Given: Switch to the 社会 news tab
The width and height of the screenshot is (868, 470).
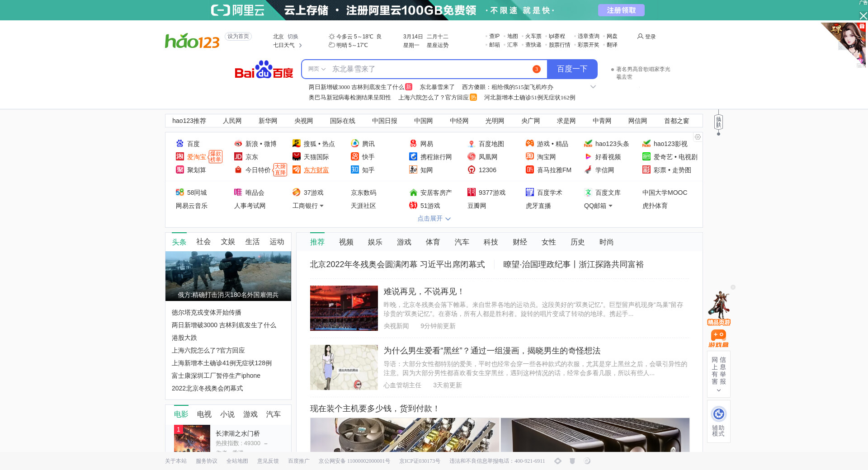Looking at the screenshot, I should pyautogui.click(x=203, y=242).
